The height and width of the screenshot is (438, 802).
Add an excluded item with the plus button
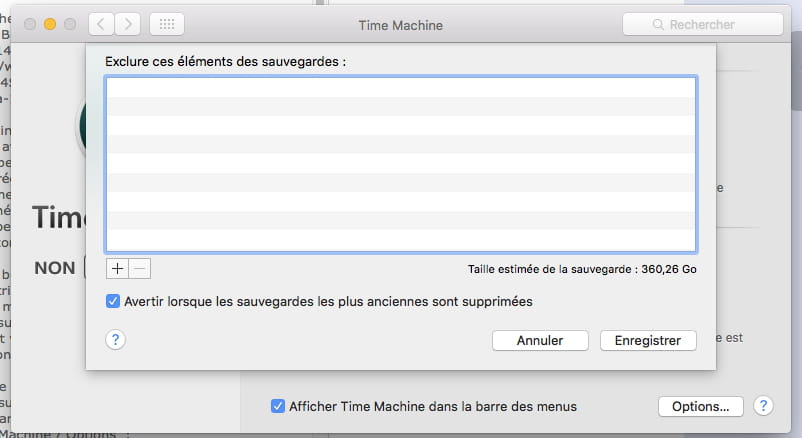117,268
